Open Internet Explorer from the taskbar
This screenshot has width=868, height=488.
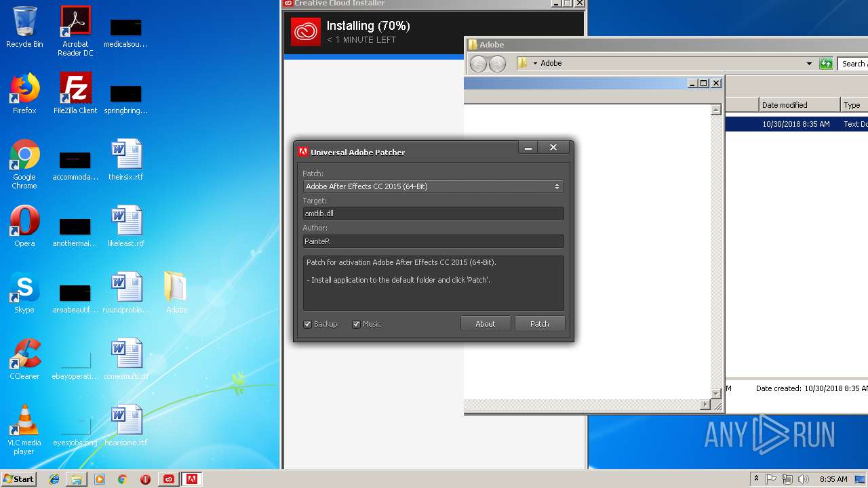(x=54, y=479)
